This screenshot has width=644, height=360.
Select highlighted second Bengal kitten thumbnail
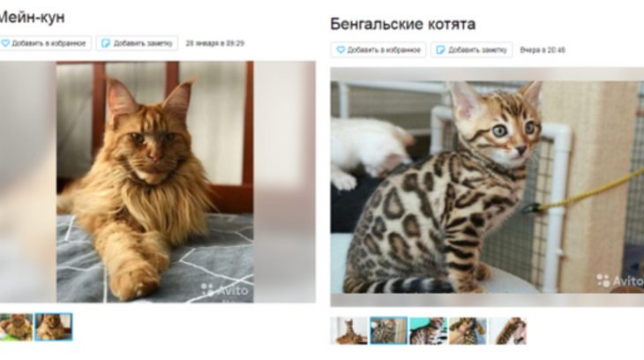388,330
